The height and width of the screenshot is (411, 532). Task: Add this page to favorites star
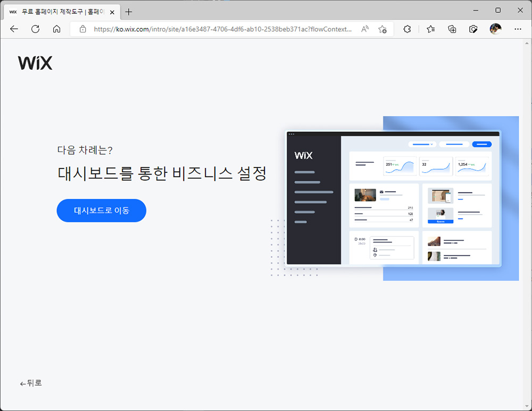click(x=383, y=29)
